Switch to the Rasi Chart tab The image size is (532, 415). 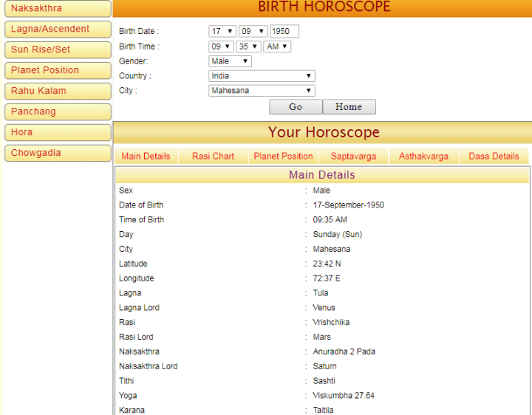[213, 157]
